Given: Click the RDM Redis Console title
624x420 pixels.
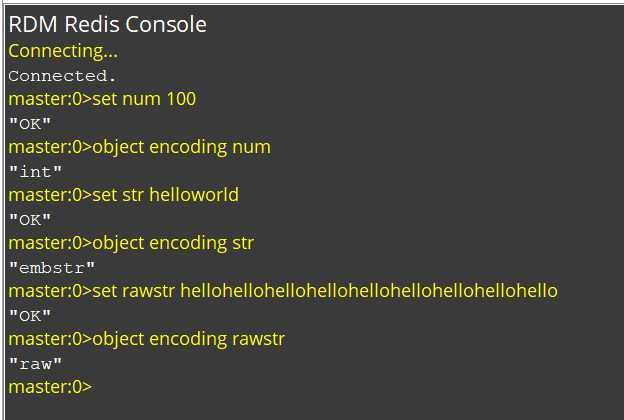Looking at the screenshot, I should (107, 24).
